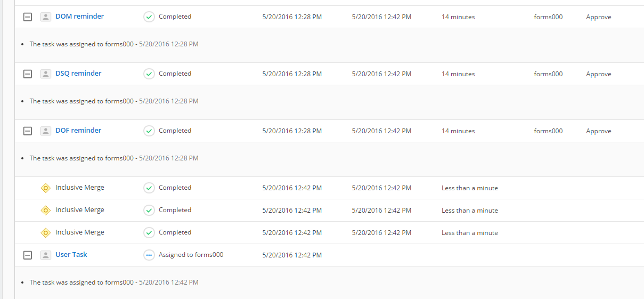Click the user icon beside DOM reminder
This screenshot has height=299, width=644.
tap(45, 17)
